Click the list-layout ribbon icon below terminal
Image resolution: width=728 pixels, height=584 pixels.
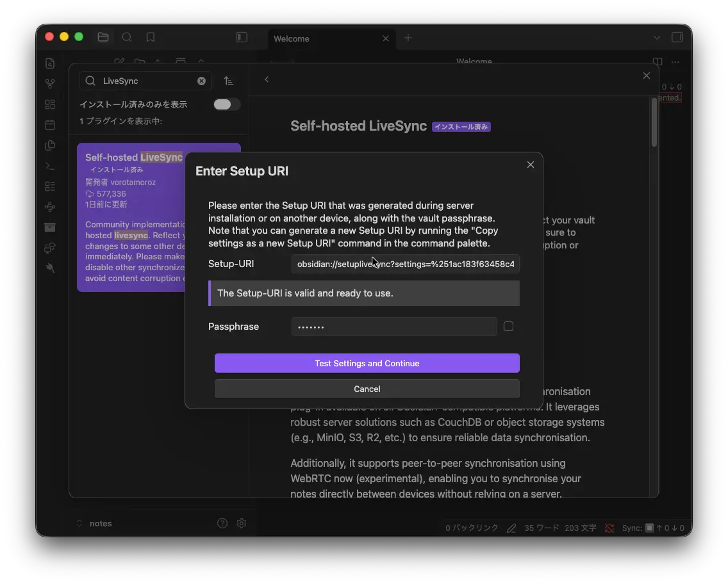[x=50, y=186]
